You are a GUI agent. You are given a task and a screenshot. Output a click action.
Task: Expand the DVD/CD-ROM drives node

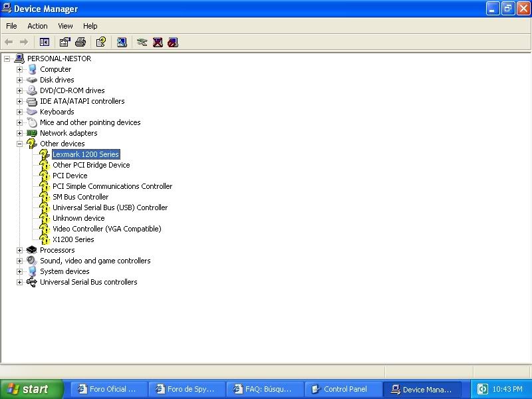[x=20, y=90]
